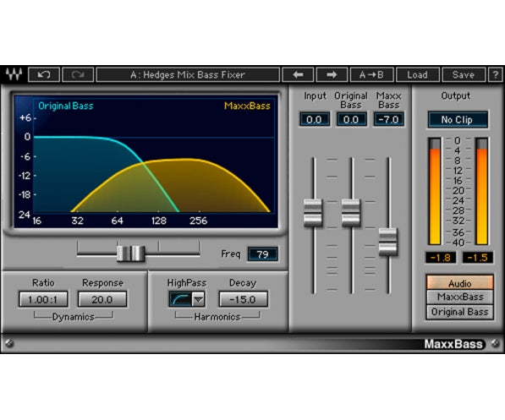This screenshot has width=505, height=420.
Task: Open help with the question mark button
Action: [x=496, y=75]
